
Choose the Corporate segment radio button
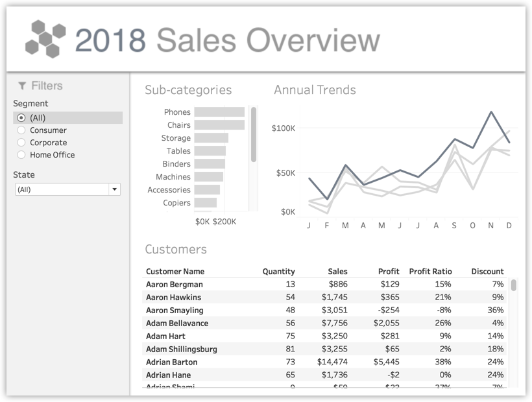[21, 143]
